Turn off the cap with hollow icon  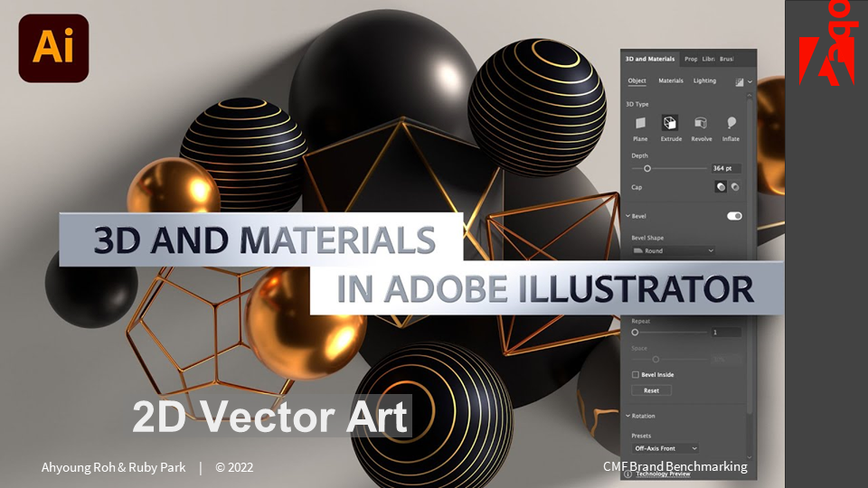point(735,187)
